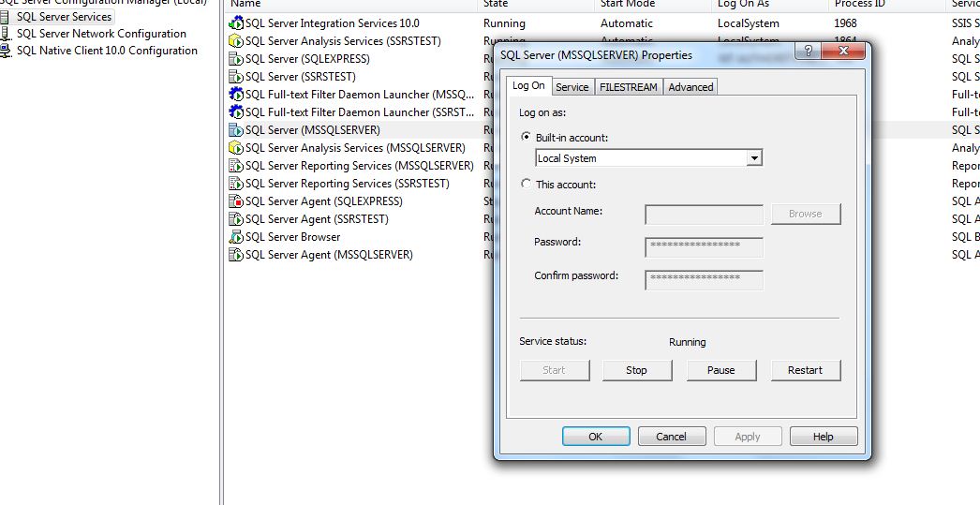
Task: Switch to the Service tab
Action: [572, 87]
